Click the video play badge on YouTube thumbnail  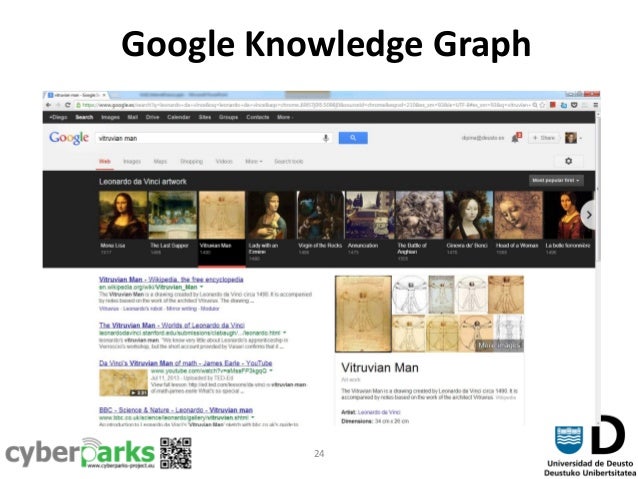[x=139, y=393]
